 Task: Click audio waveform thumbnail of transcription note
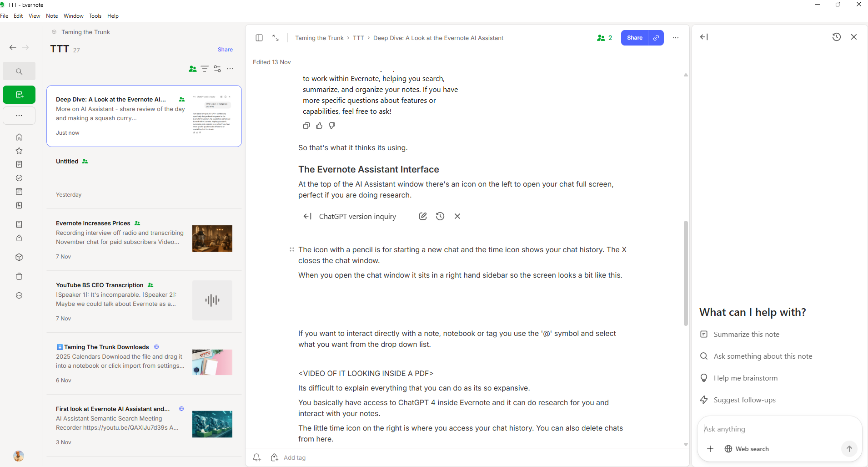click(212, 300)
